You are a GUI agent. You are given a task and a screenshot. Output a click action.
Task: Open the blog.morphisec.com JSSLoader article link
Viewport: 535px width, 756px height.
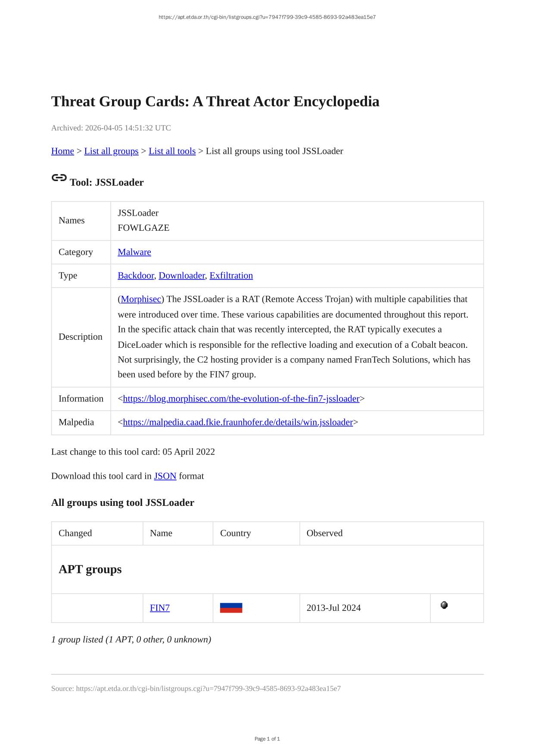pos(241,399)
